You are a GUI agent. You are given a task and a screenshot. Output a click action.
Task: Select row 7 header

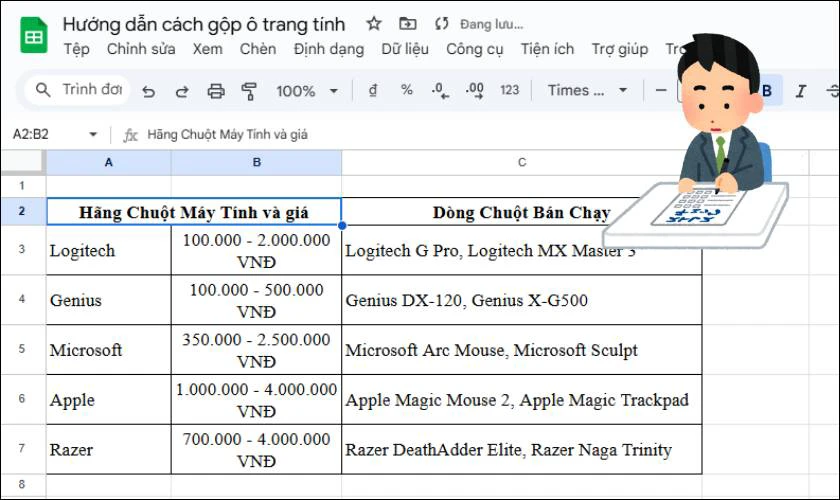22,449
